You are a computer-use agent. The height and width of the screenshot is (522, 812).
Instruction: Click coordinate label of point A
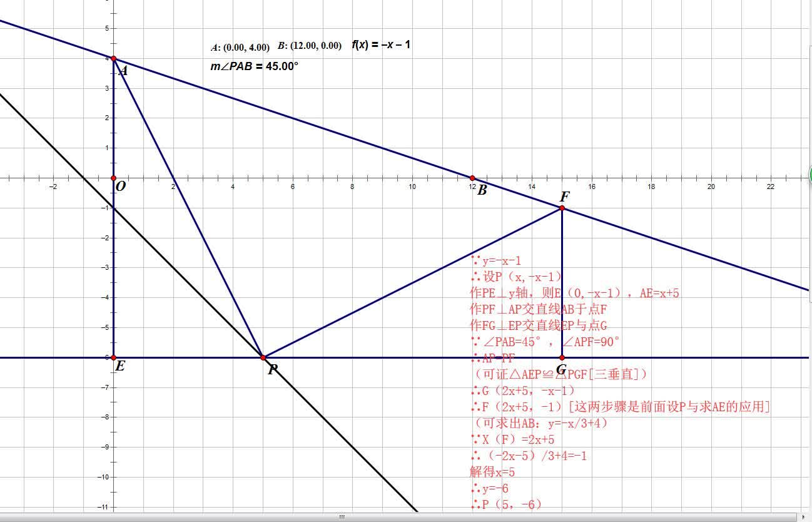(x=240, y=47)
